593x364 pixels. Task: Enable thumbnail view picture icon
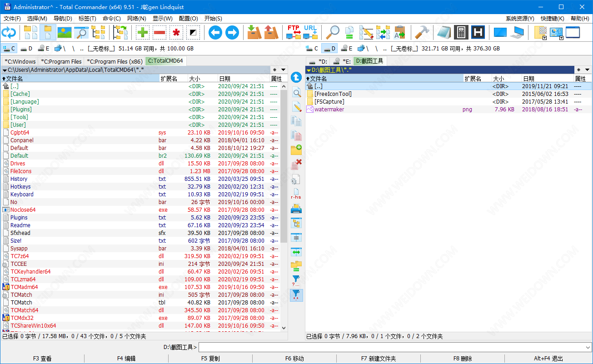click(x=65, y=32)
